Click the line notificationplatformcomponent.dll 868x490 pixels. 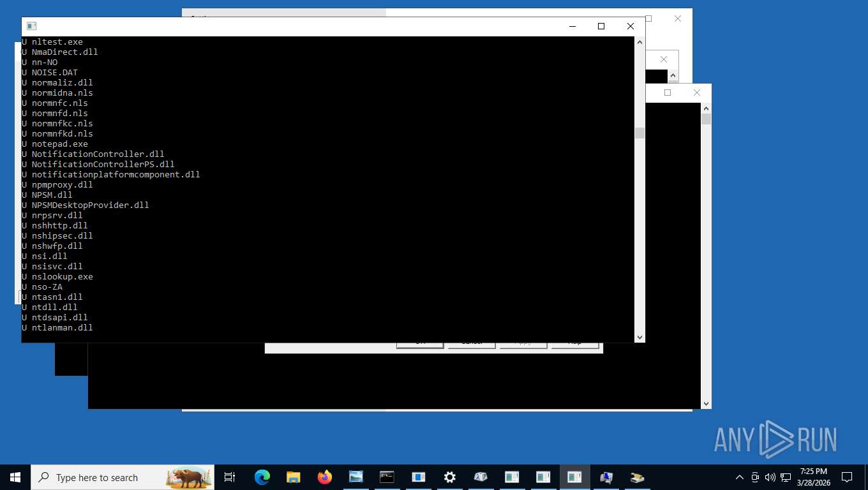point(116,174)
